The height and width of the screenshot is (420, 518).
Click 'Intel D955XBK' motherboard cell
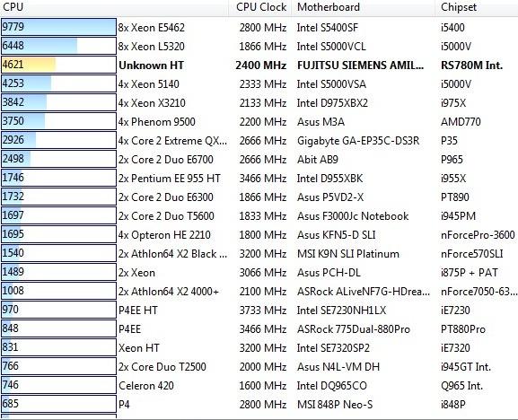329,178
